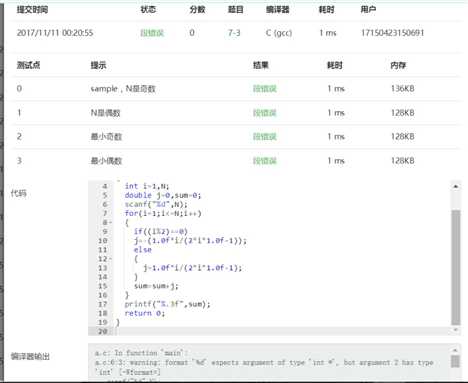468x383 pixels.
Task: Click the 状态 column header
Action: (148, 10)
